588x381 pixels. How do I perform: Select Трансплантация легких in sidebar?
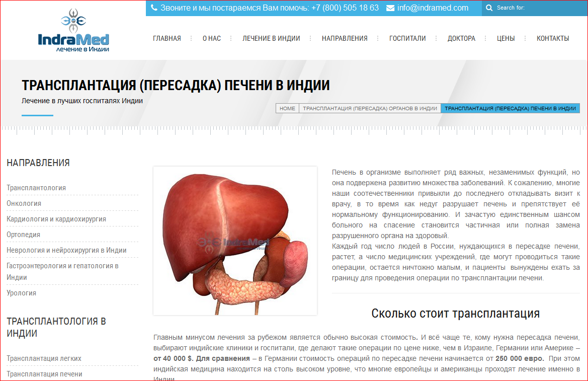[44, 358]
